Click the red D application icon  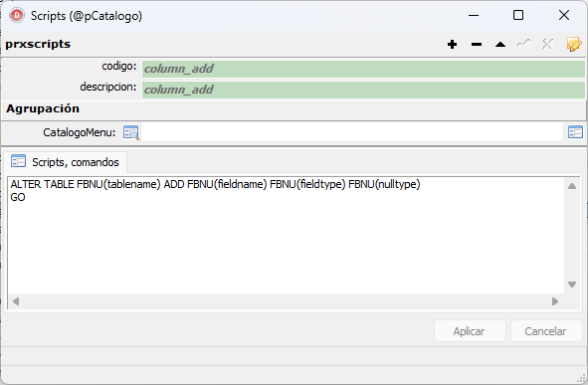coord(17,15)
